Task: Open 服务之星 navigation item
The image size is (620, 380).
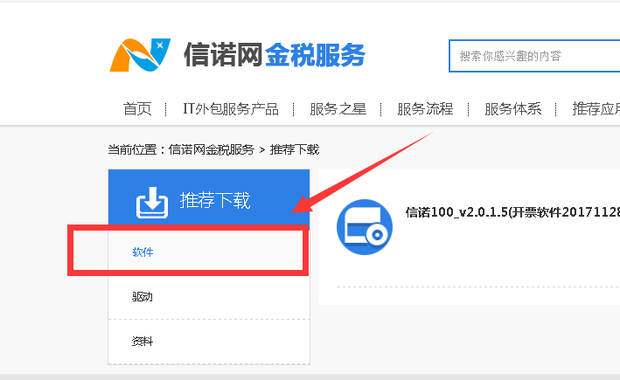Action: click(338, 109)
